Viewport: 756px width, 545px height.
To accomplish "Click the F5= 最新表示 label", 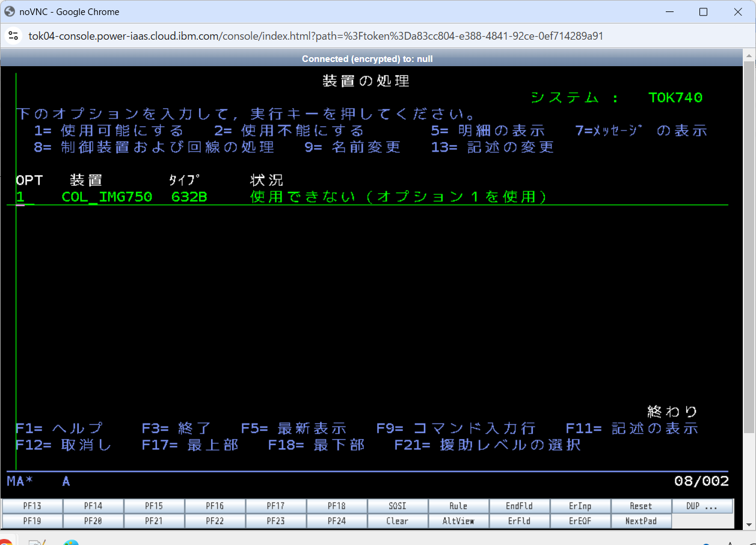I will [293, 428].
